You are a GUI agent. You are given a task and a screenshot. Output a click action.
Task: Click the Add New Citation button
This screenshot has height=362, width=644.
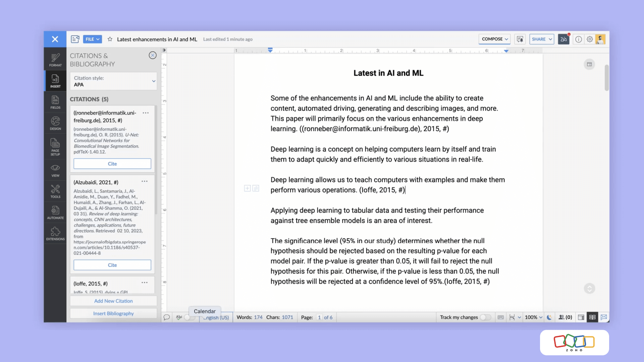[113, 301]
